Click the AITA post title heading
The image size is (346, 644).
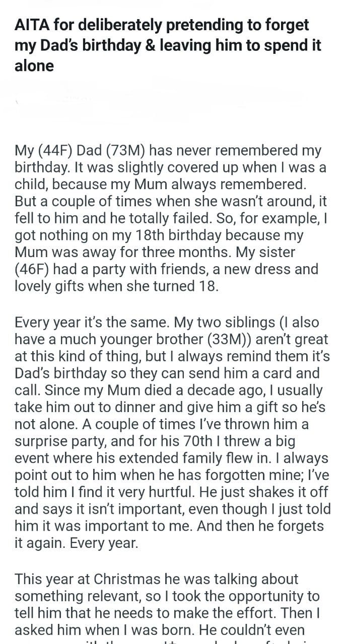point(166,44)
